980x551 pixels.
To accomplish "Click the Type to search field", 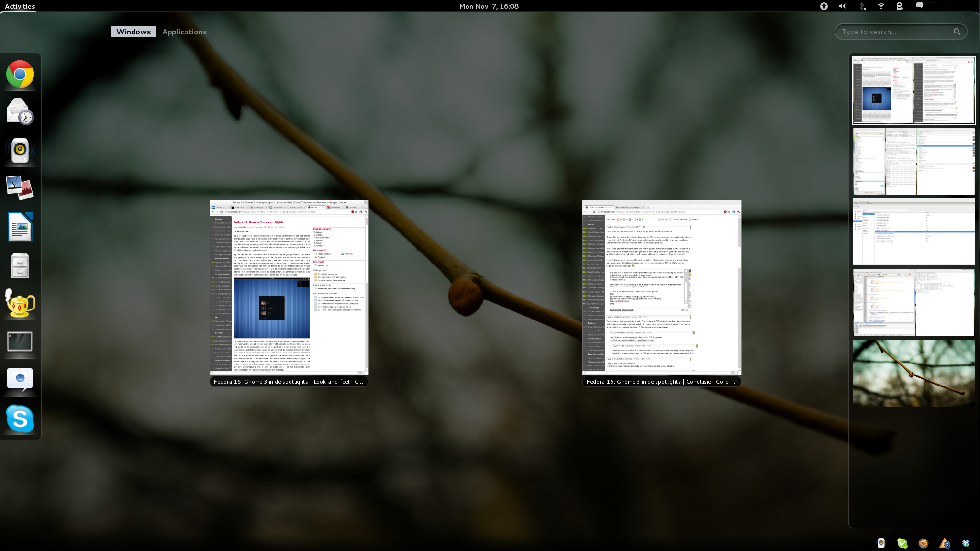I will tap(895, 32).
